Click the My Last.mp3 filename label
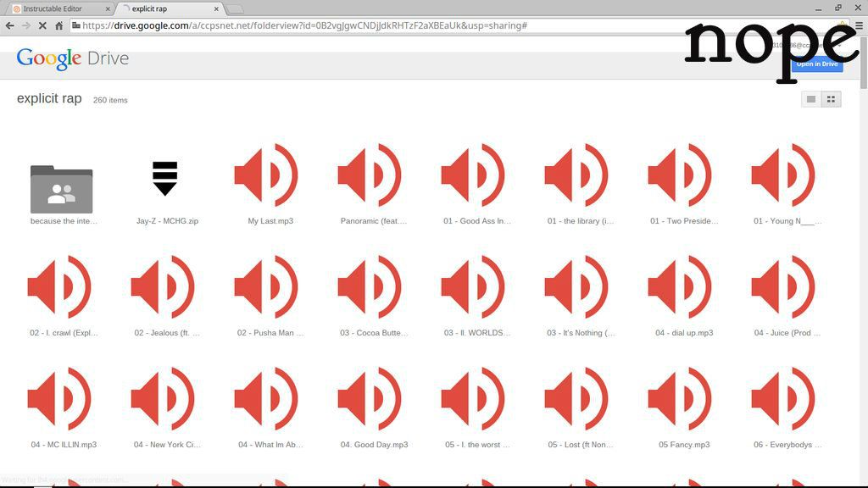868x488 pixels. (270, 221)
